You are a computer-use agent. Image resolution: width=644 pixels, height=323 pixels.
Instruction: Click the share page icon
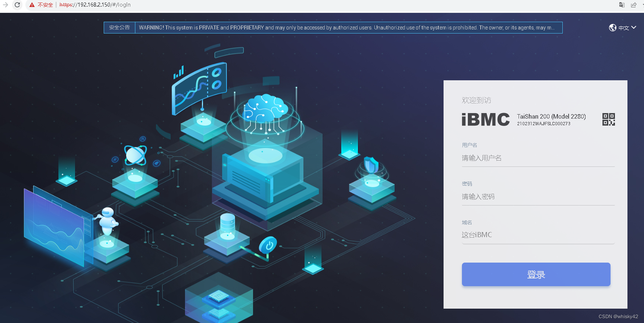634,5
